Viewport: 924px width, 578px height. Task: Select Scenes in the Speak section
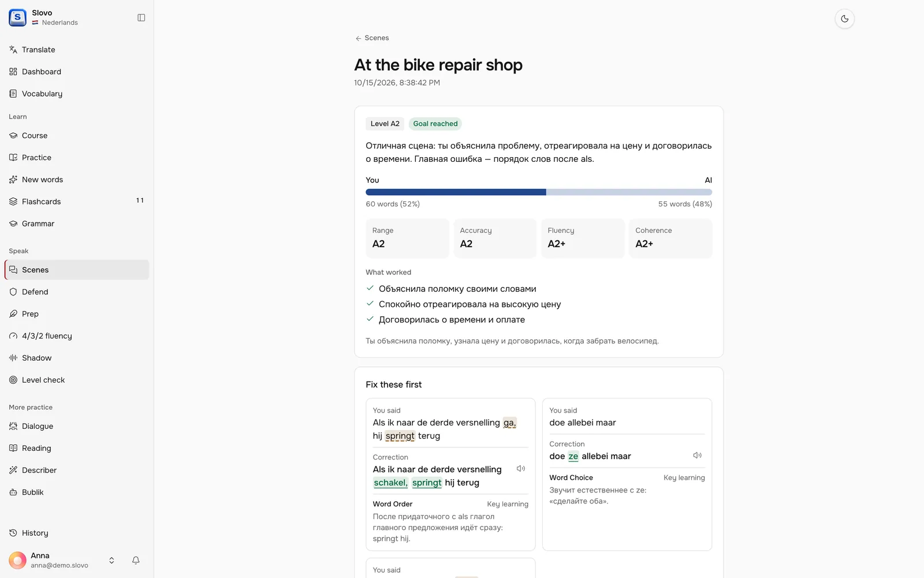77,270
